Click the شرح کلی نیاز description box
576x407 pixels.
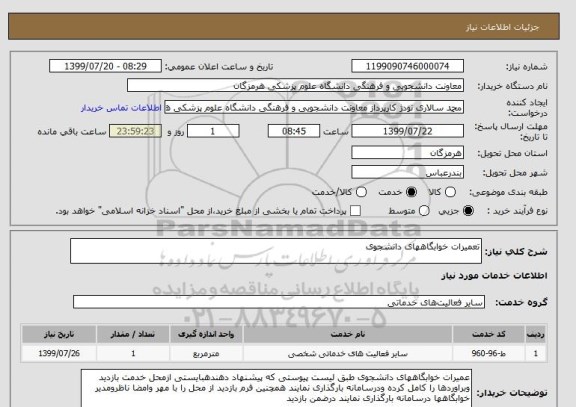[276, 251]
